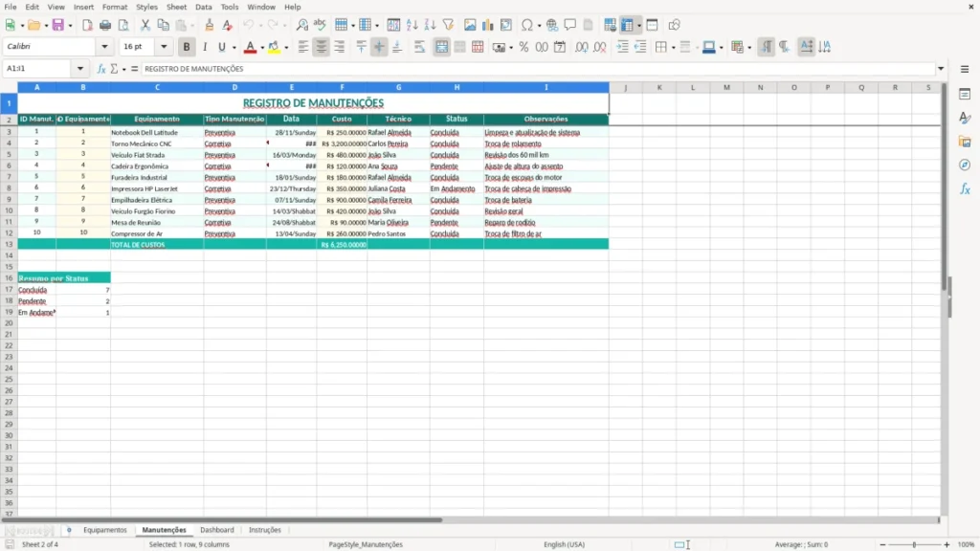Copy the selection
The image size is (980, 551).
[163, 25]
